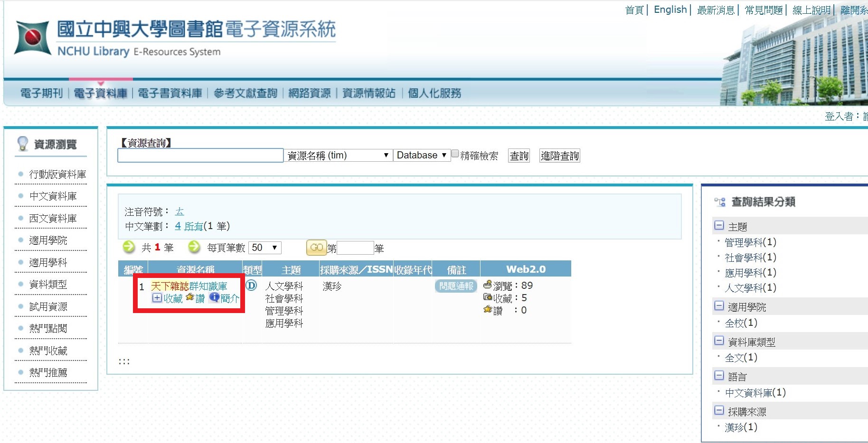
Task: Click the tree icon beside 查詢結果分類
Action: coord(720,202)
